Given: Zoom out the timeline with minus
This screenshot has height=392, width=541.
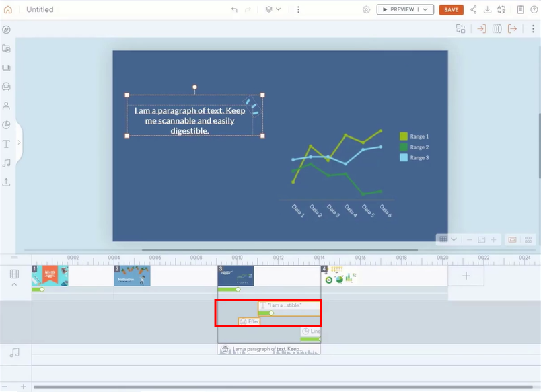Looking at the screenshot, I should click(x=5, y=387).
